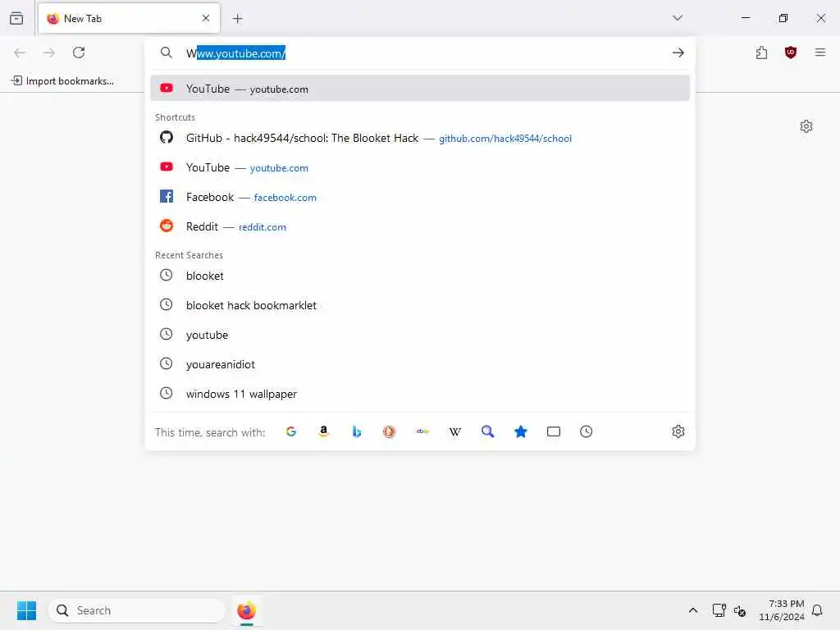Select recent search "blooket"
The height and width of the screenshot is (630, 840).
[x=420, y=276]
